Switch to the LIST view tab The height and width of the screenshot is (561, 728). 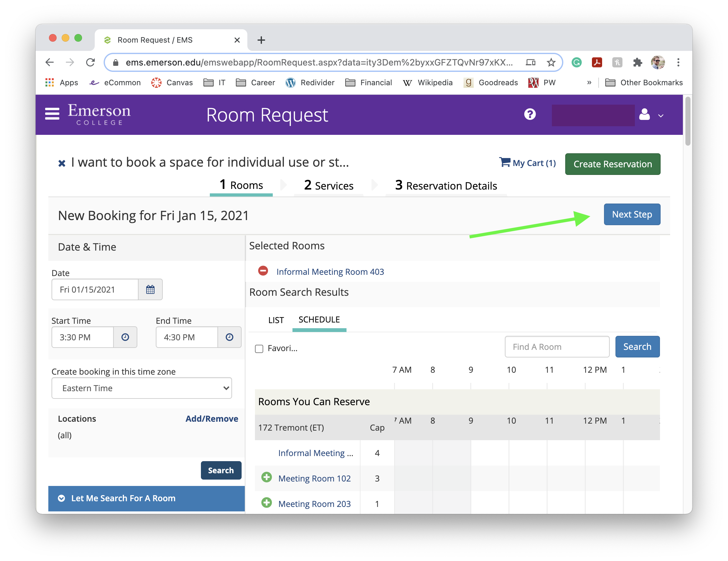(276, 320)
